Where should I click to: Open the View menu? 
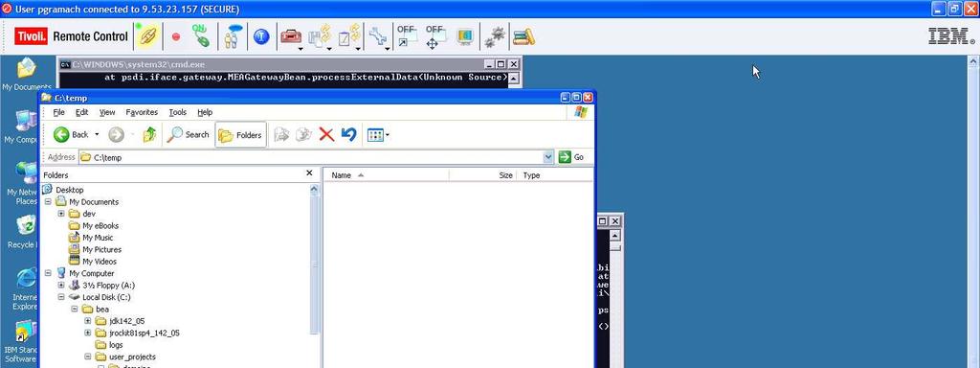coord(107,112)
